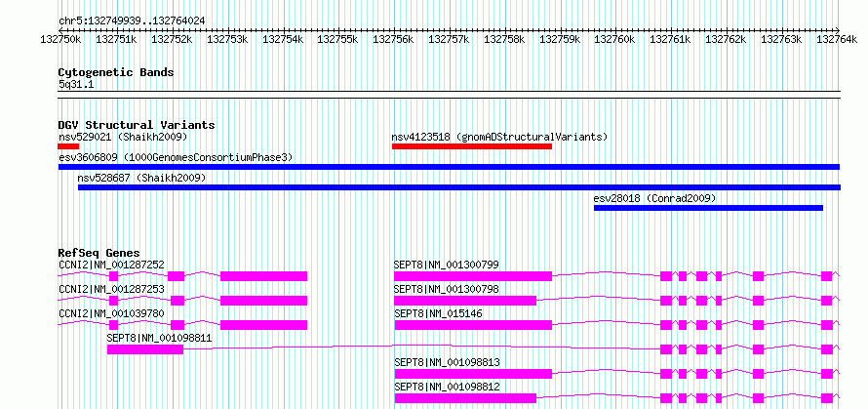Click the 132762k ruler label
868x409 pixels.
[727, 40]
